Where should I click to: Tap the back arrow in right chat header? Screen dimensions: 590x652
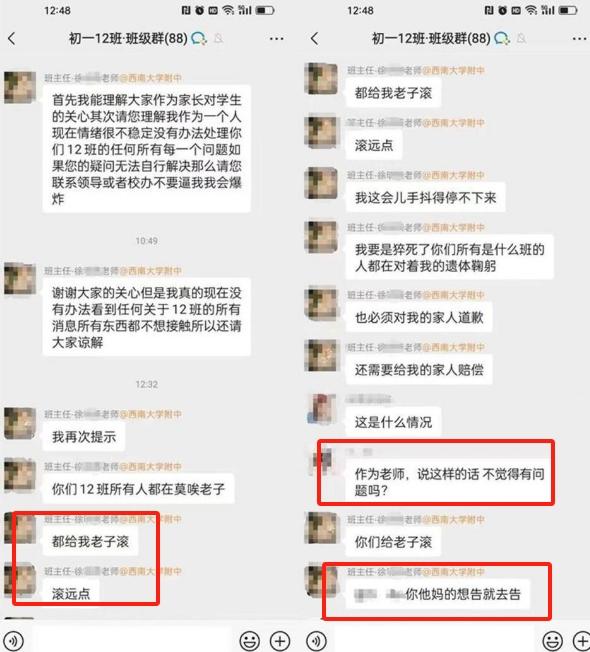point(315,39)
